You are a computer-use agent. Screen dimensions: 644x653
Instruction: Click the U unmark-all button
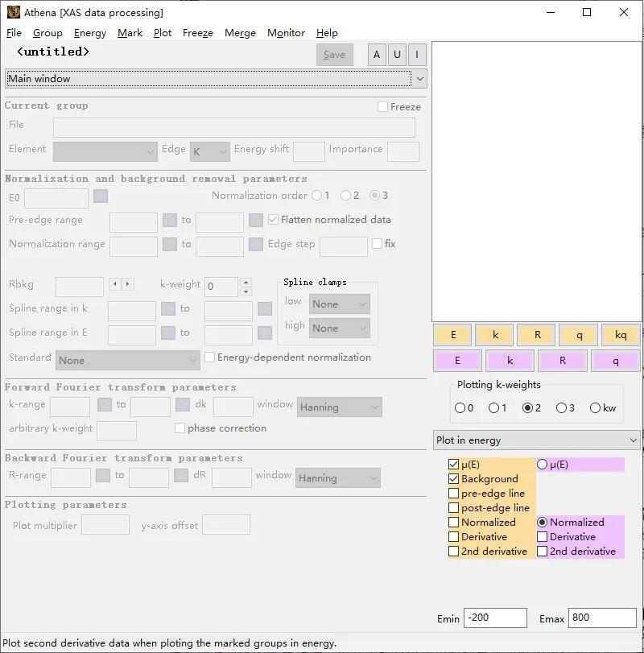pyautogui.click(x=397, y=55)
